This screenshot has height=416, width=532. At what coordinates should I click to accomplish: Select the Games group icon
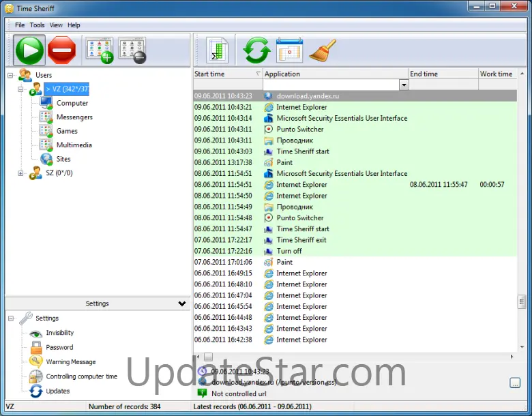click(46, 131)
